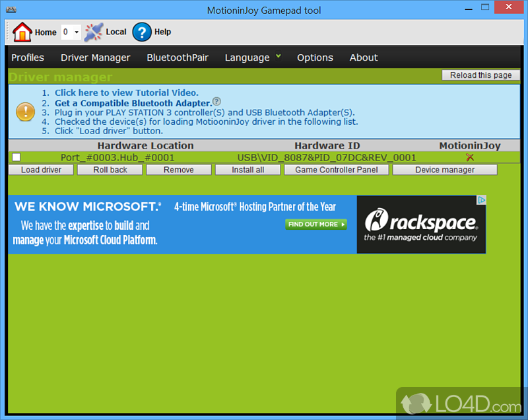Open Device manager button
528x420 pixels.
tap(445, 170)
